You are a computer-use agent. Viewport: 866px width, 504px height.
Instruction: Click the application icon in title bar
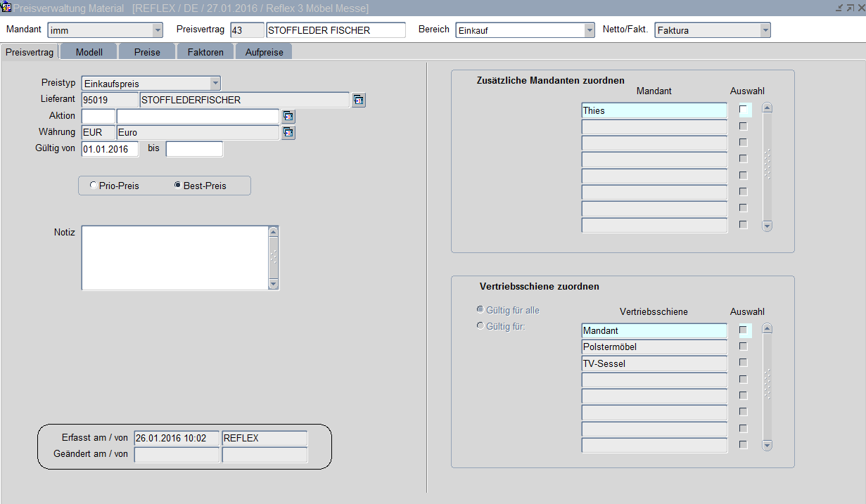tap(6, 8)
